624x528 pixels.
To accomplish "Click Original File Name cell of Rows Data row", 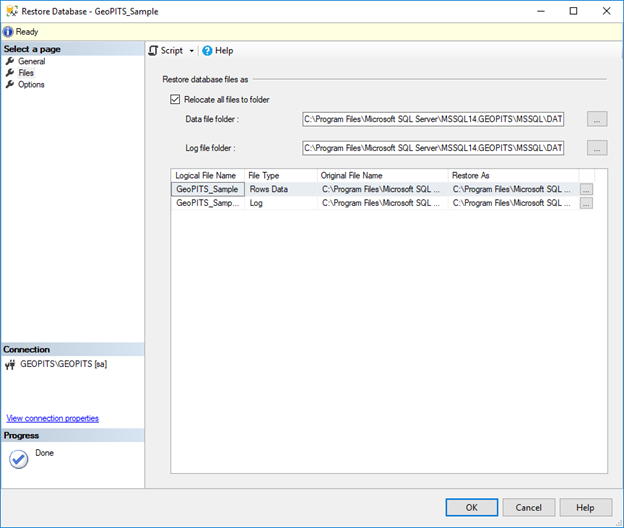I will coord(382,189).
